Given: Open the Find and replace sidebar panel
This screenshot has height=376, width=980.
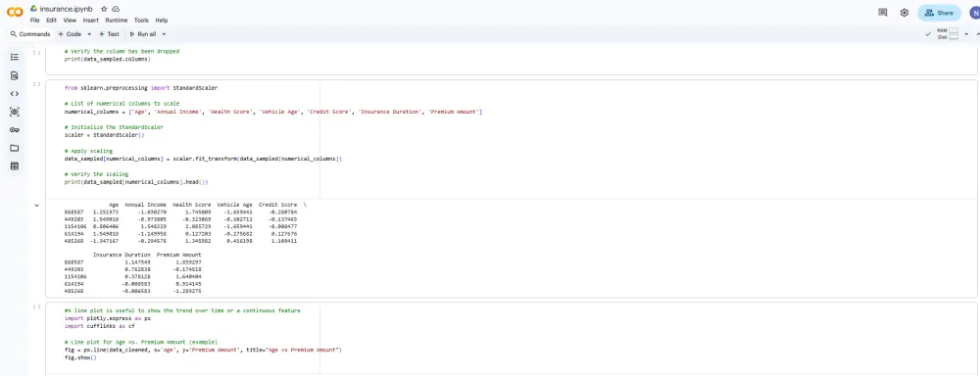Looking at the screenshot, I should coord(15,75).
